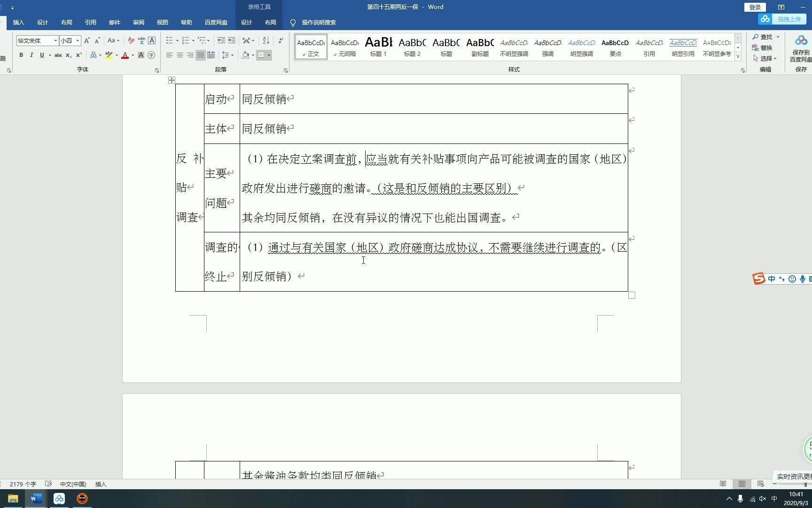This screenshot has width=812, height=508.
Task: Open font size dropdown
Action: [78, 40]
